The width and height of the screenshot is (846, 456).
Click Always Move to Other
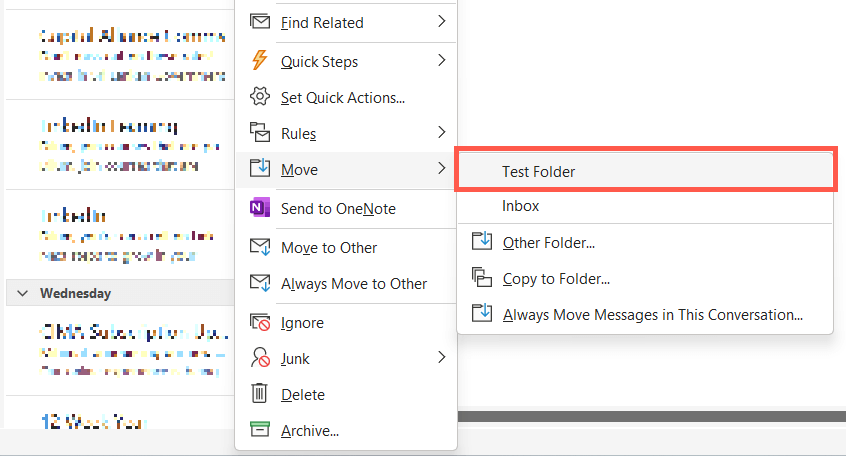click(354, 284)
